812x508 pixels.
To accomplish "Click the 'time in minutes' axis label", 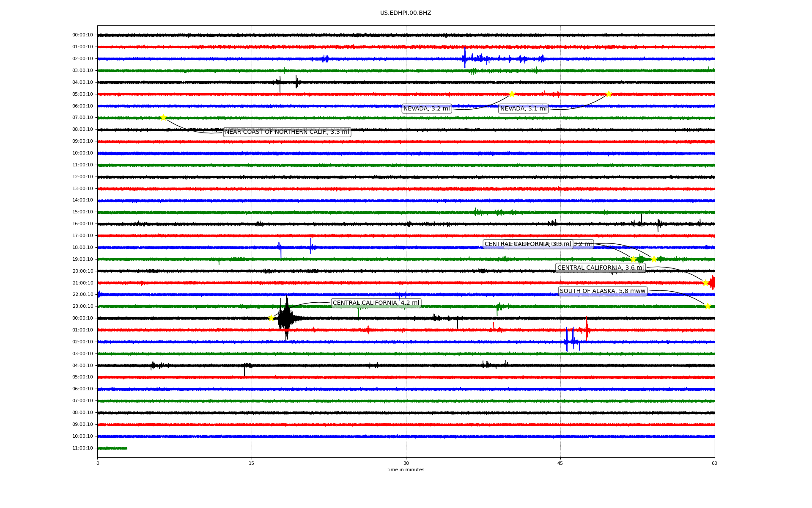I will click(406, 469).
